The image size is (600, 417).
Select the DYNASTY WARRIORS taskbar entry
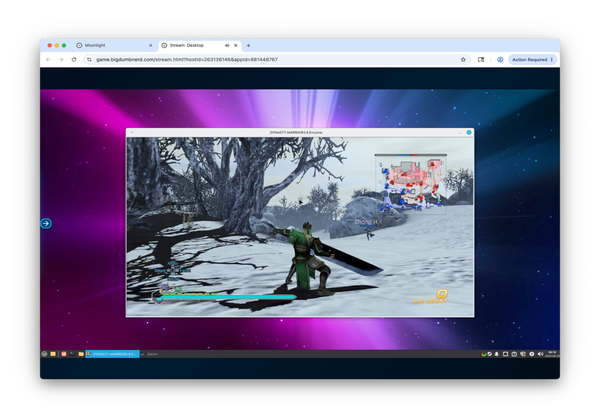(112, 354)
